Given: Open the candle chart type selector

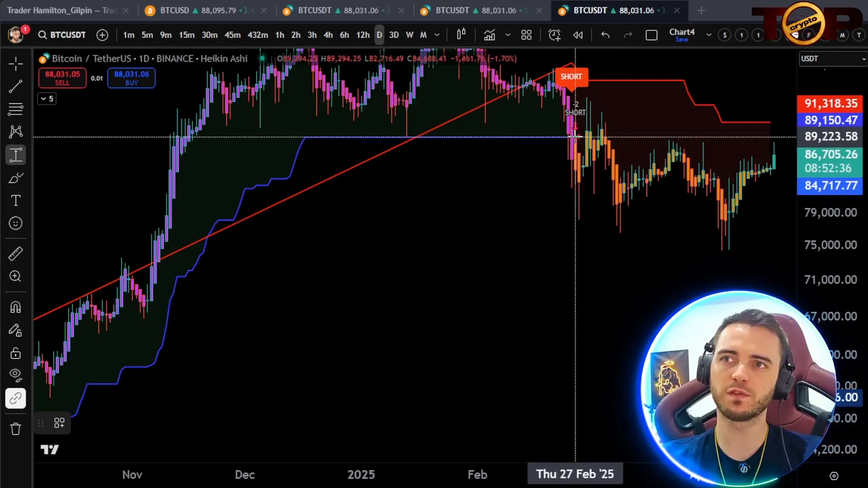Looking at the screenshot, I should coord(461,35).
